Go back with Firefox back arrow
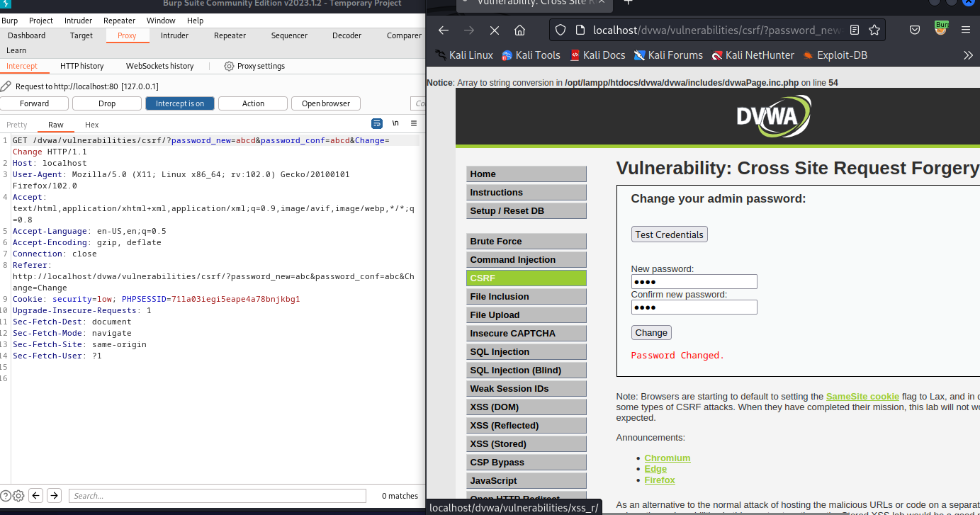 pyautogui.click(x=444, y=30)
